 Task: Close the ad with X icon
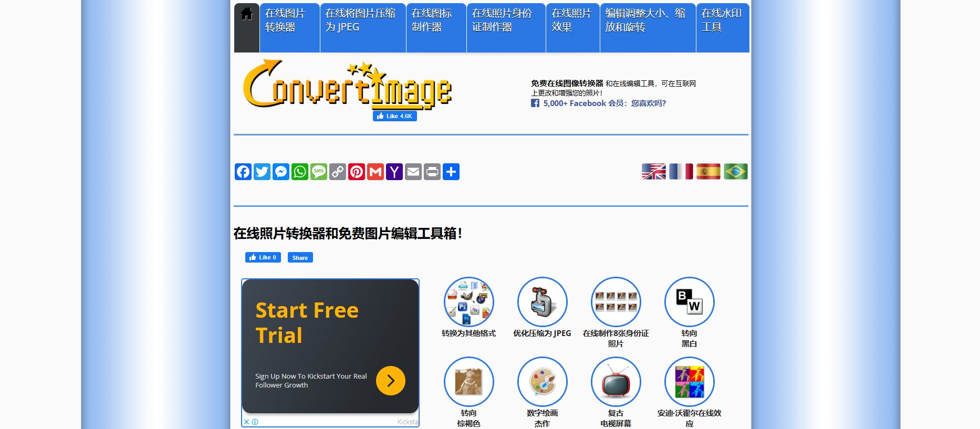[246, 422]
